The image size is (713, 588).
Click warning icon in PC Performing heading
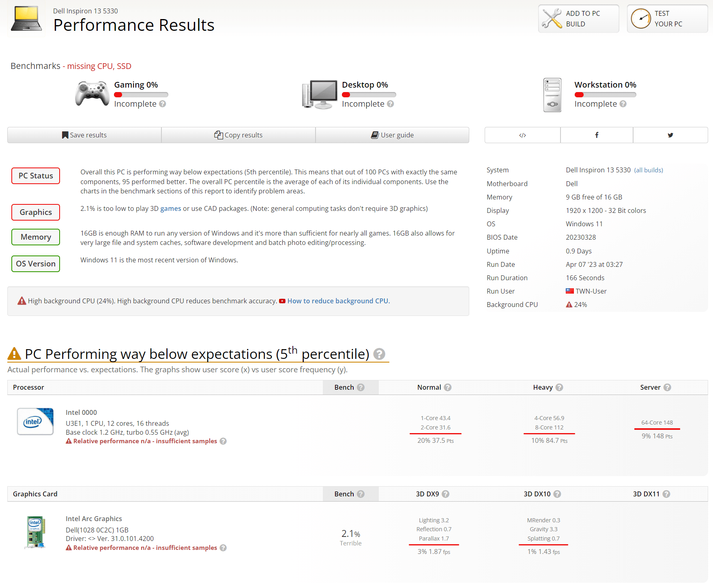14,354
